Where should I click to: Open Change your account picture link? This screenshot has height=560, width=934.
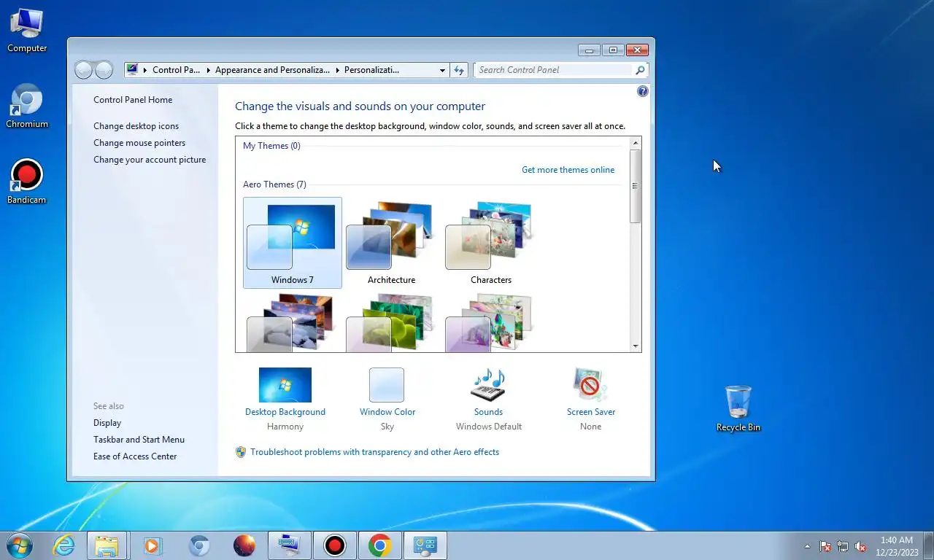[x=150, y=160]
